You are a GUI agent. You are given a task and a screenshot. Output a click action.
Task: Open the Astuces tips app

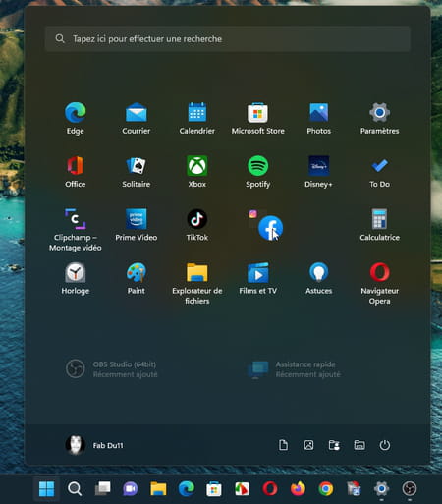point(319,278)
